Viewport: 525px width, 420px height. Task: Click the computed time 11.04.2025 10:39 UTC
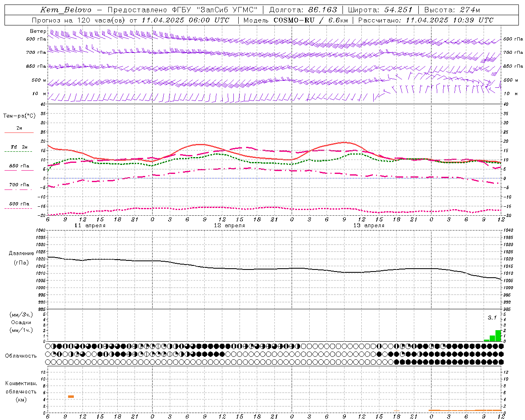coord(450,20)
